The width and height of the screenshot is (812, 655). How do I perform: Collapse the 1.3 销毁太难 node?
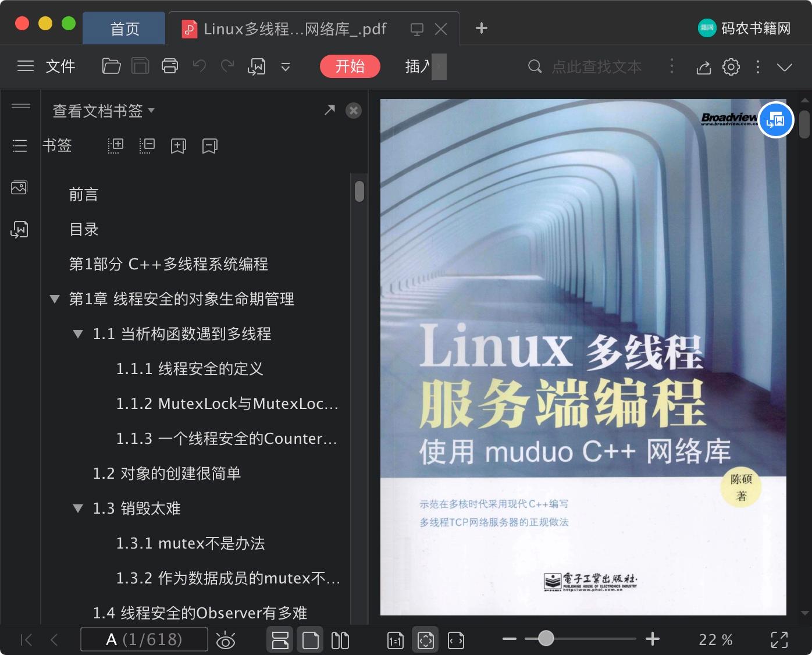click(x=78, y=508)
